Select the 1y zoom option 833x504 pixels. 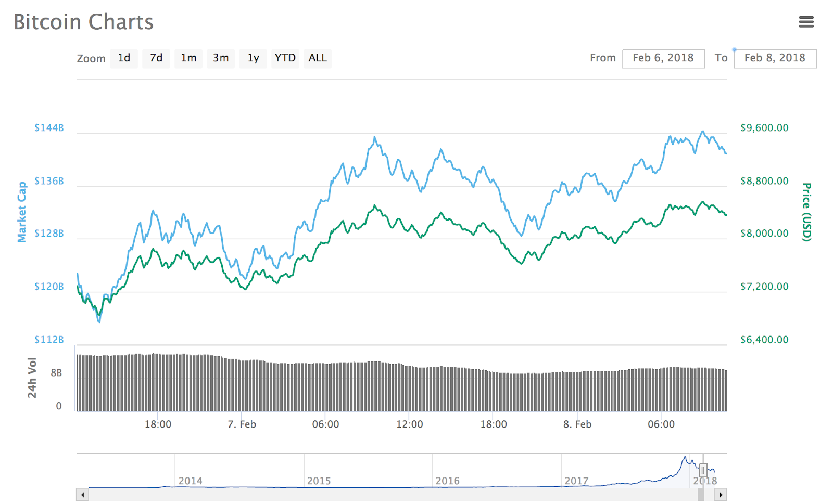coord(253,58)
